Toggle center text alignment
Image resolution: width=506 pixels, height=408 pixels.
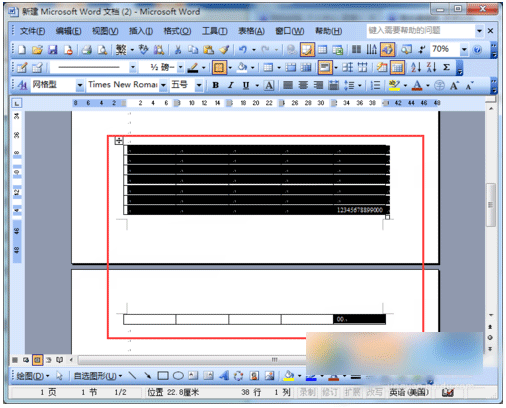tap(303, 86)
